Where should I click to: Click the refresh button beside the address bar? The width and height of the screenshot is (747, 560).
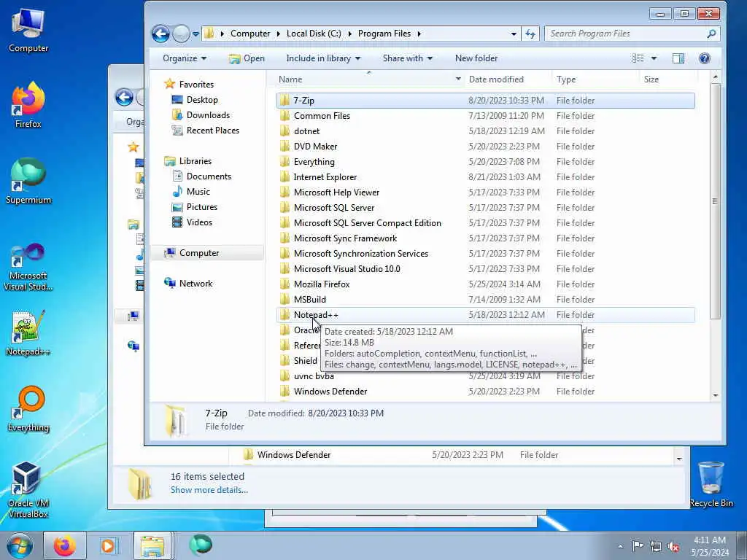(x=530, y=34)
